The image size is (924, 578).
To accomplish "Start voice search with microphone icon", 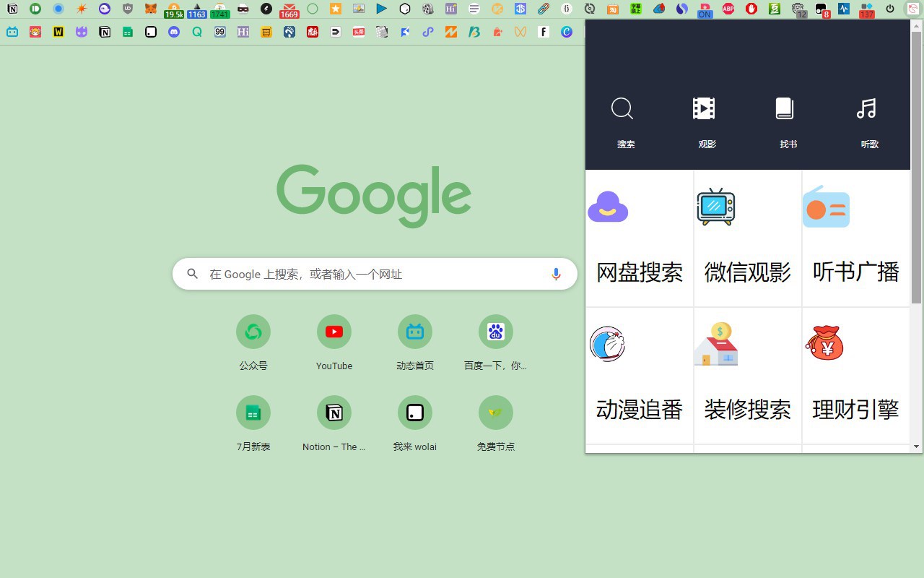I will pyautogui.click(x=556, y=274).
